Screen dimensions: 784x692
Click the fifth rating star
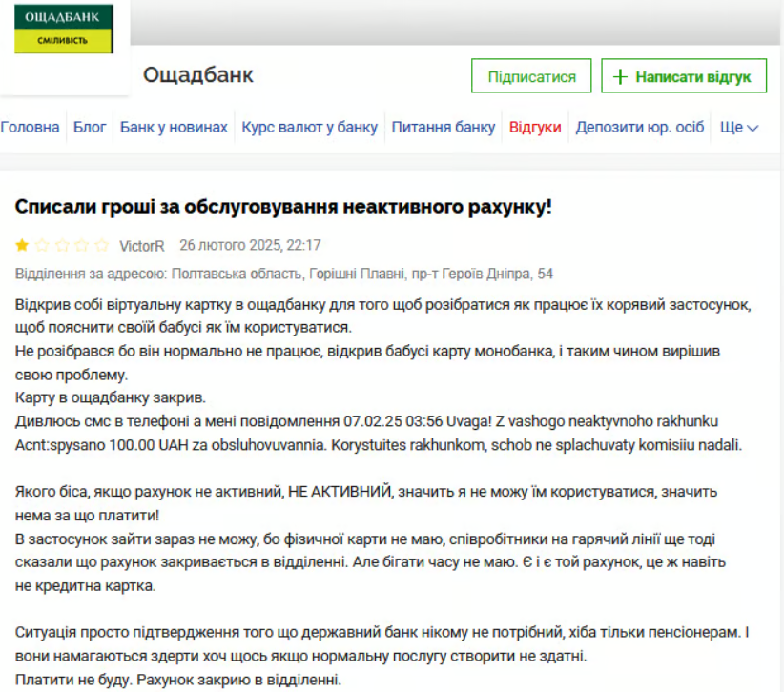pos(102,245)
